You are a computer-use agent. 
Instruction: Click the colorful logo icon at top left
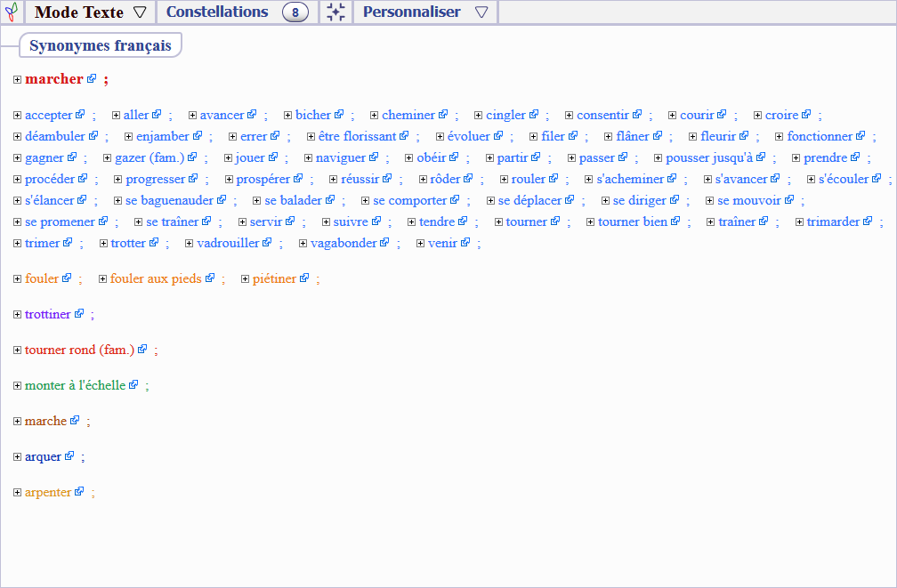(x=12, y=12)
